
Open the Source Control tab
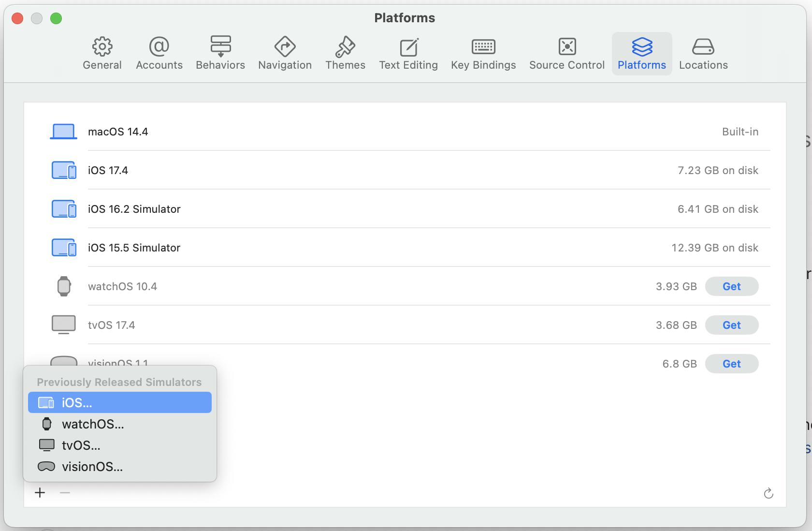[567, 53]
